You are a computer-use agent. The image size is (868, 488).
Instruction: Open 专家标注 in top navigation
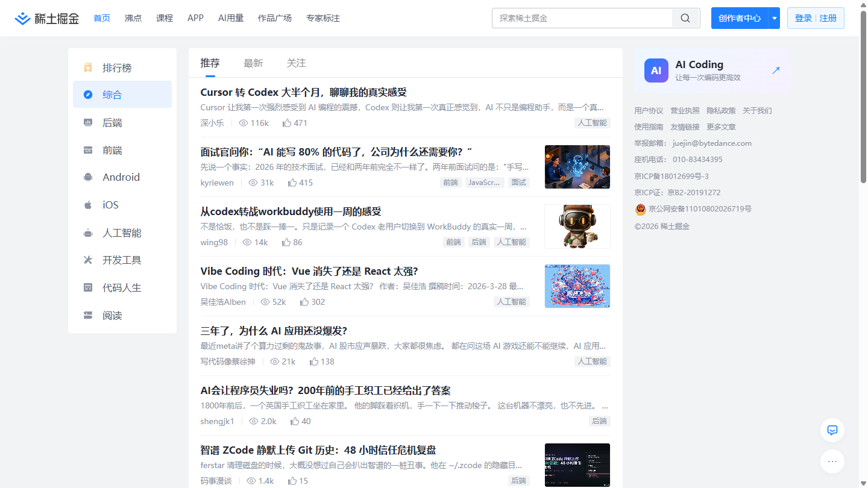pyautogui.click(x=323, y=18)
